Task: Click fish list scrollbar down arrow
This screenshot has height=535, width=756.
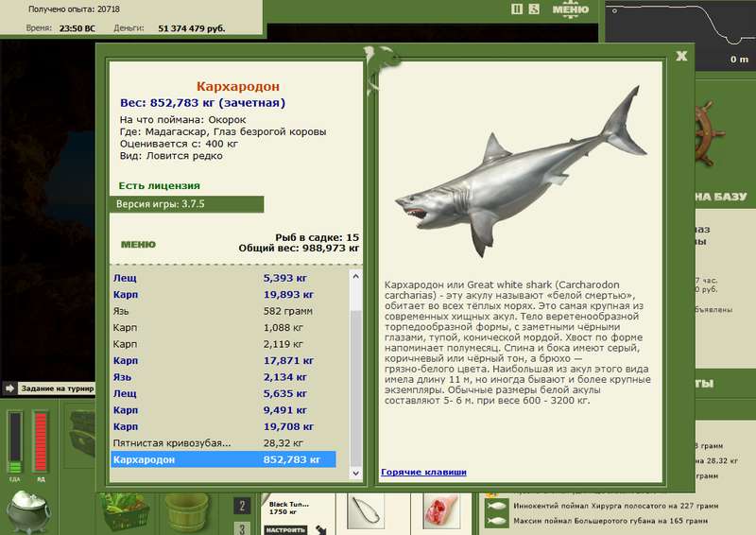Action: coord(356,474)
